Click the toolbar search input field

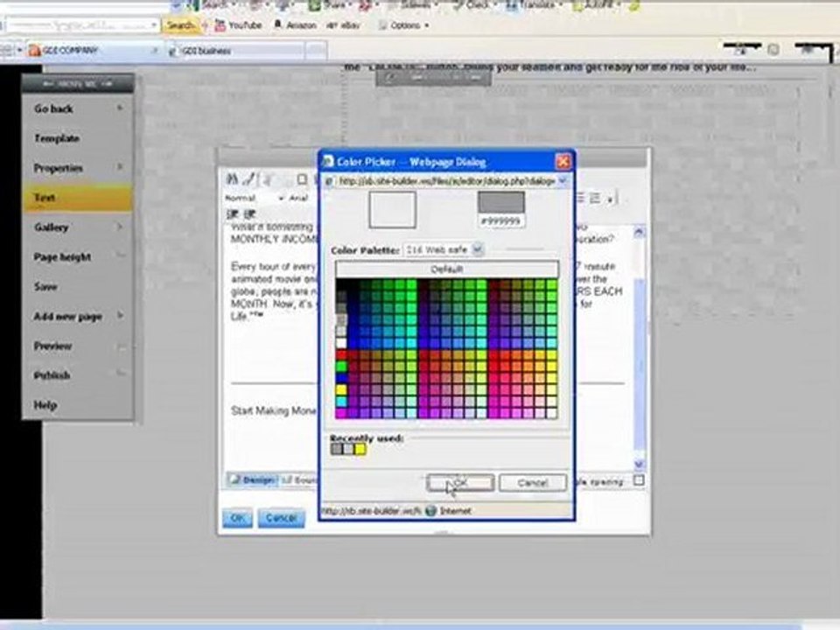click(78, 24)
